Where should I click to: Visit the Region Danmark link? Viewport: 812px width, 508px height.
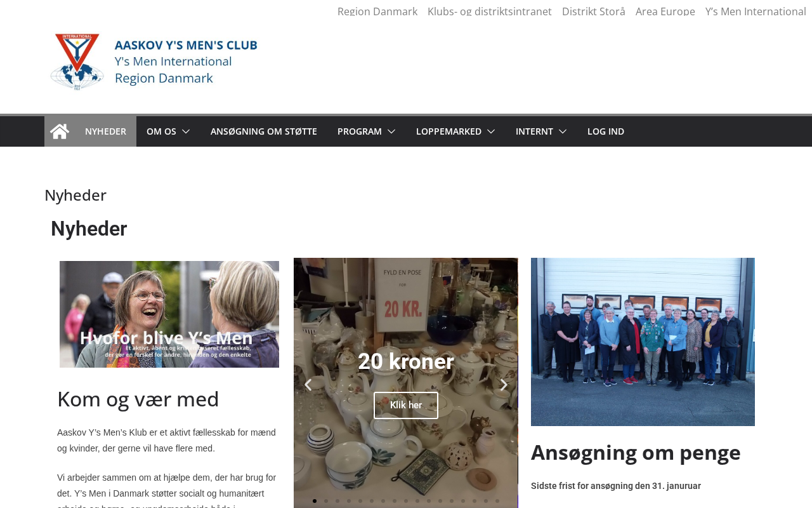click(377, 11)
